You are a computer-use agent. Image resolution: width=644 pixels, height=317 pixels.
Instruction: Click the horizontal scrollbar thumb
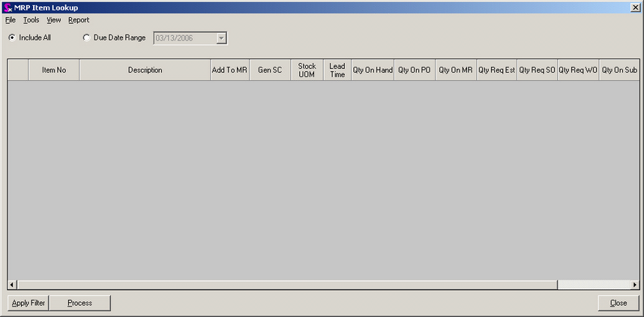tap(285, 285)
